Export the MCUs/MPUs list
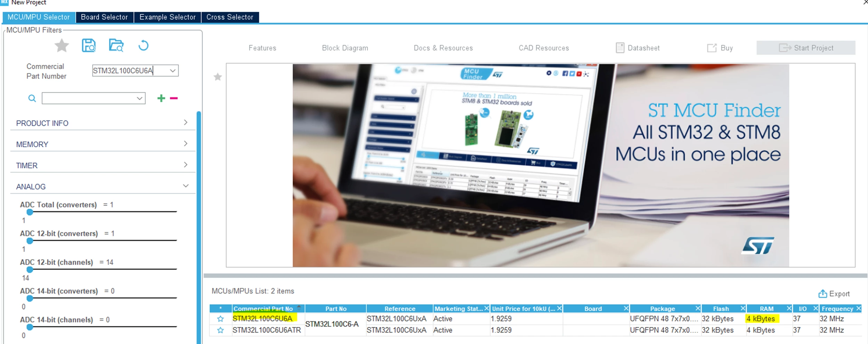The width and height of the screenshot is (868, 344). coord(834,294)
